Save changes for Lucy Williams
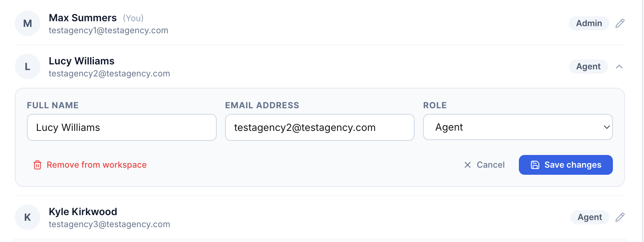The image size is (644, 242). point(566,165)
